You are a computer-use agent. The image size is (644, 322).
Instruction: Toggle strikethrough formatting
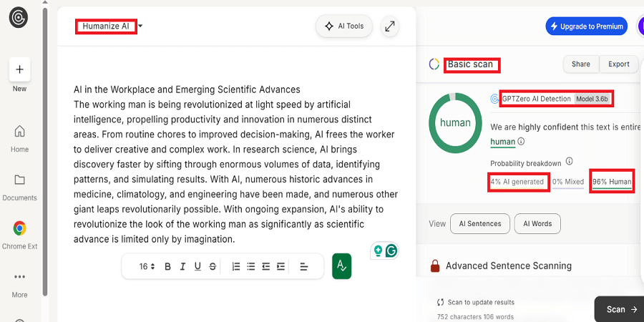(x=213, y=267)
